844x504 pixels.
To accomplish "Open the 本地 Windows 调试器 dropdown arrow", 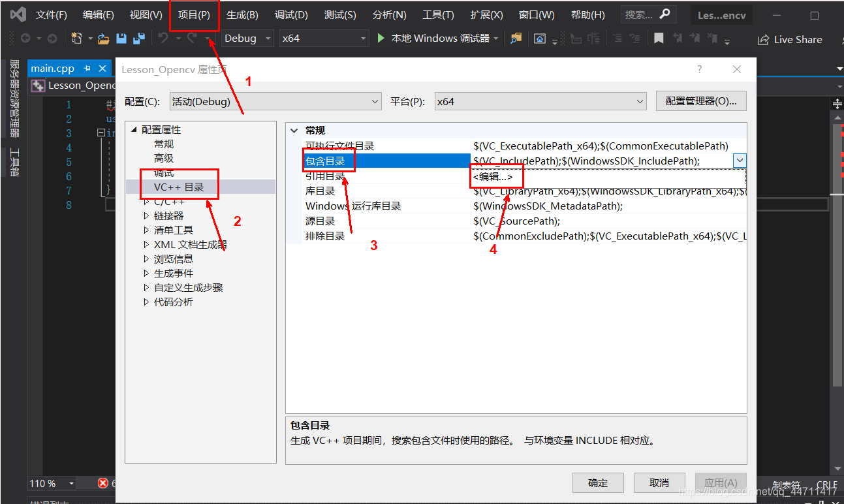I will tap(497, 39).
